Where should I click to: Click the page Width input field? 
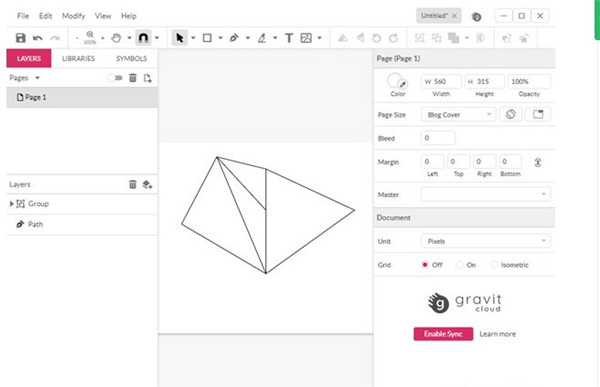(441, 82)
